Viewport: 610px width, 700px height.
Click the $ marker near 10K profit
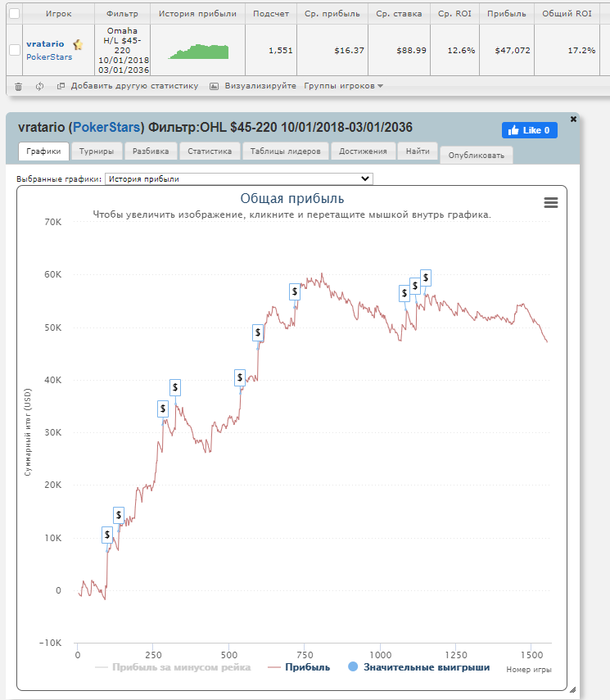(x=107, y=534)
